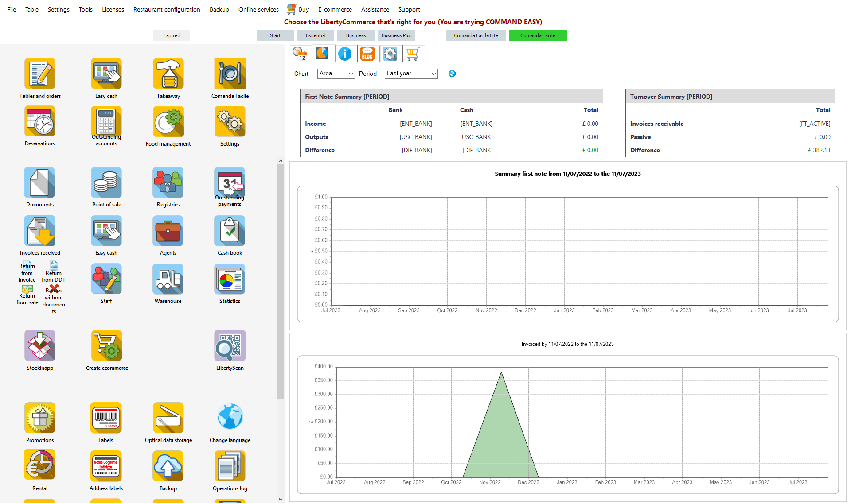Open Registries
Screen dimensions: 851x504
168,182
